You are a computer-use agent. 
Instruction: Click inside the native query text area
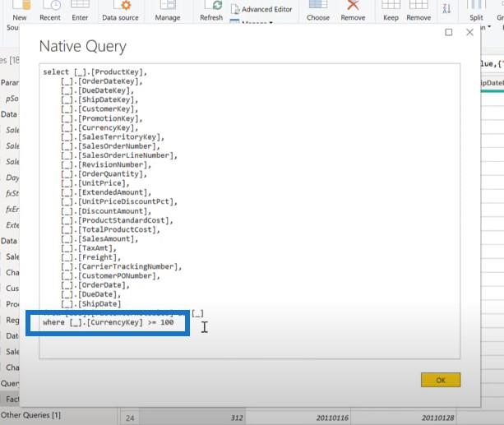click(249, 211)
